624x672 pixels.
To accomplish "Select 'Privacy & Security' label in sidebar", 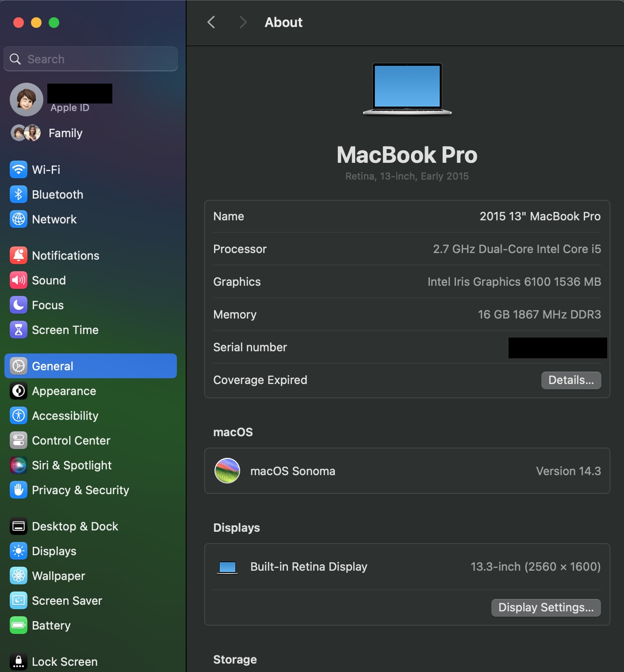I will click(80, 490).
